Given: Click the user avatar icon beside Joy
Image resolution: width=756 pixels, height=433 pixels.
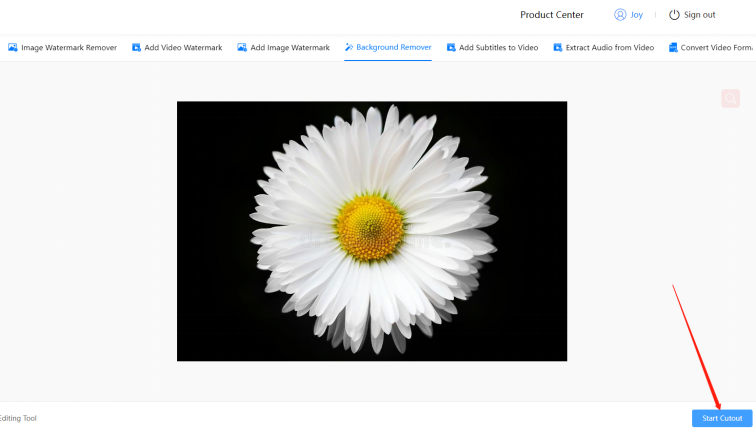Looking at the screenshot, I should click(620, 15).
